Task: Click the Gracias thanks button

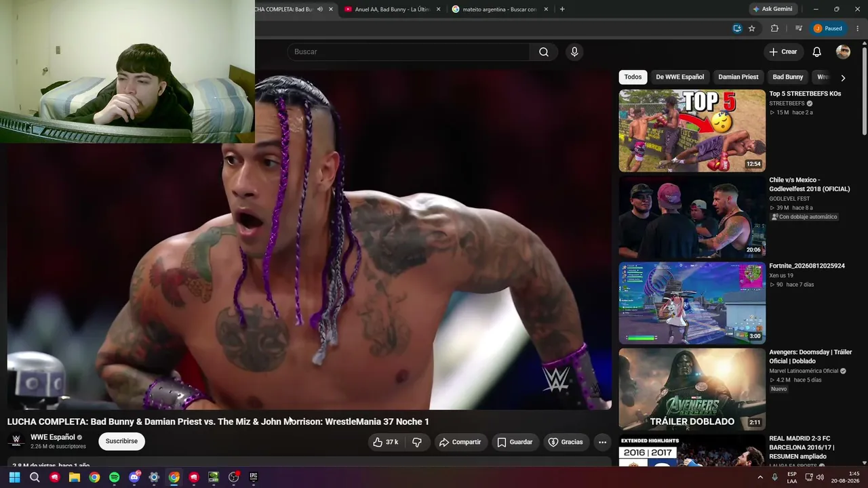Action: [566, 442]
